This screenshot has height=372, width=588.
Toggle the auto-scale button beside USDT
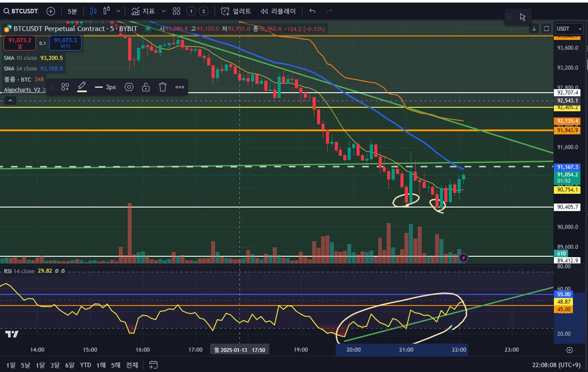coord(547,28)
